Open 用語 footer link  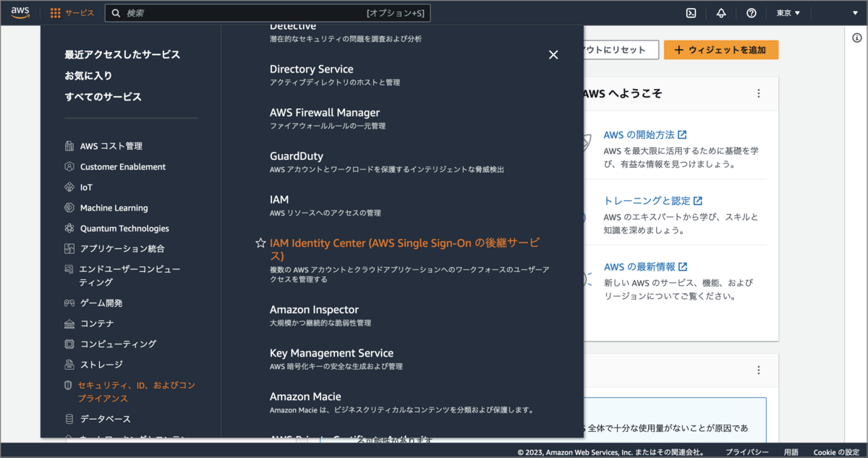[x=791, y=452]
